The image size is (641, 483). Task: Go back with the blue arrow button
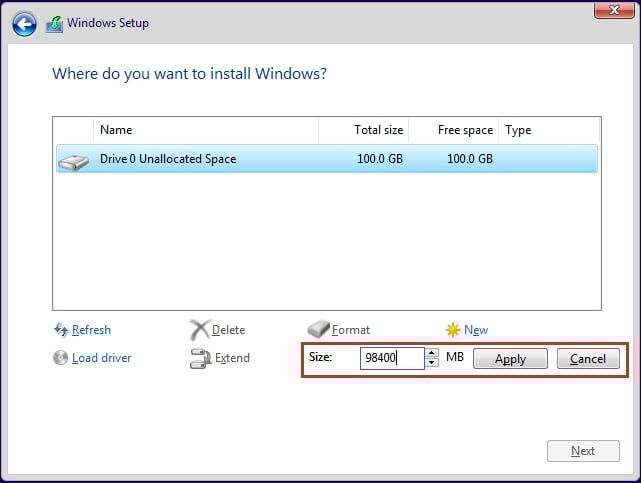24,24
